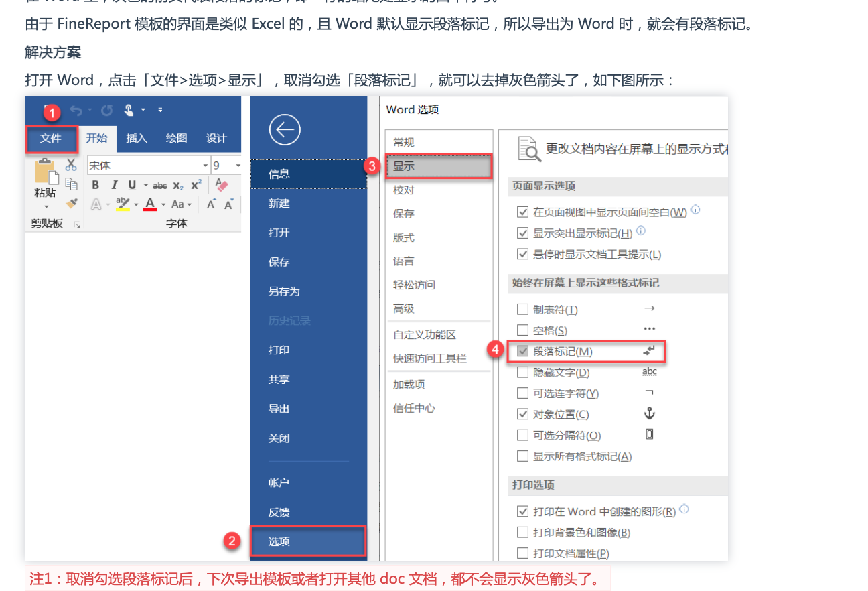Expand the Paste options arrow under 粘贴
Image resolution: width=868 pixels, height=591 pixels.
point(46,206)
